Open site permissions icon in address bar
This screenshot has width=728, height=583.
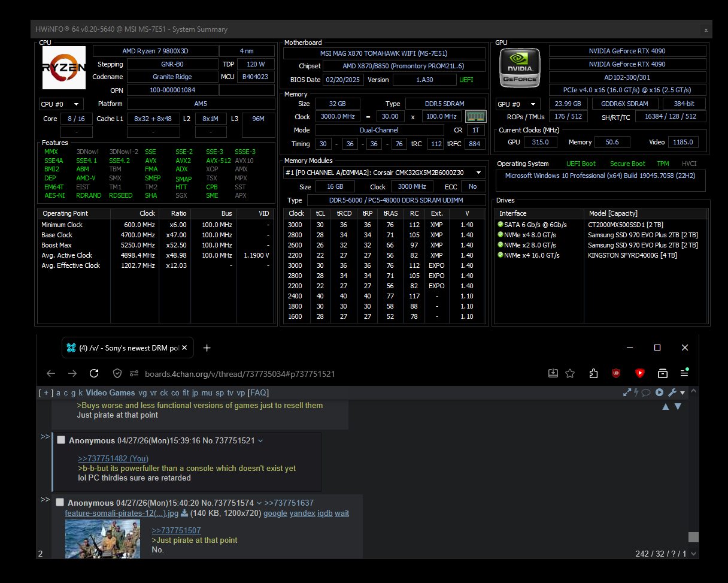point(134,374)
